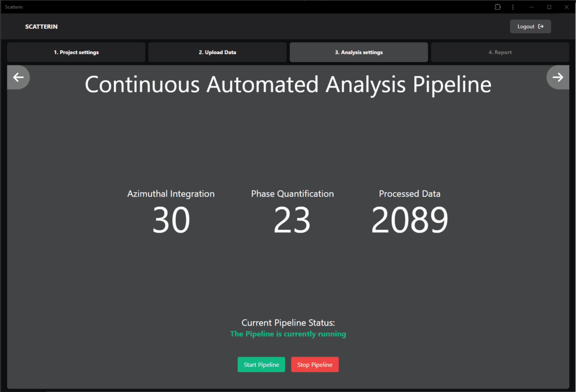Click the Logout button
The image size is (576, 392).
tap(530, 26)
